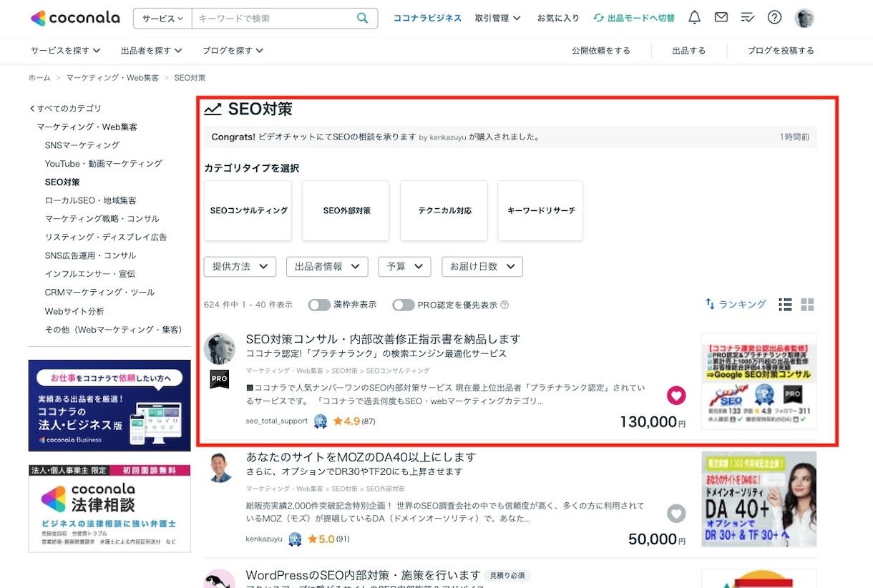Switch to list view layout
Viewport: 873px width, 588px height.
(785, 305)
